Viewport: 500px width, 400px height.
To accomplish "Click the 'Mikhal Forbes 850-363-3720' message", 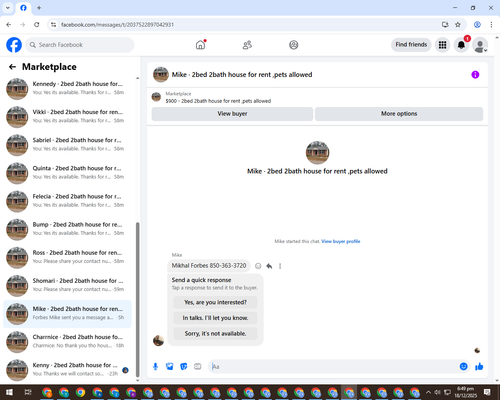I will click(x=209, y=266).
